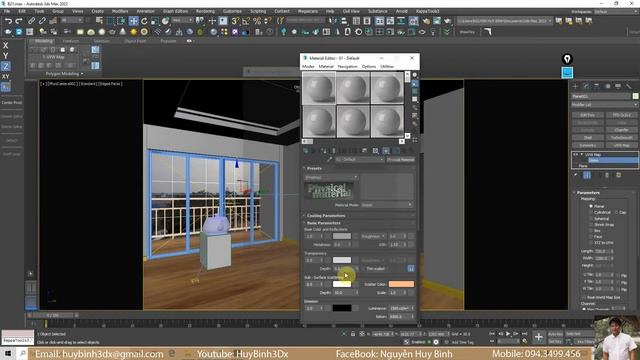Click the Chamfer modifier button
640x360 pixels.
point(621,130)
